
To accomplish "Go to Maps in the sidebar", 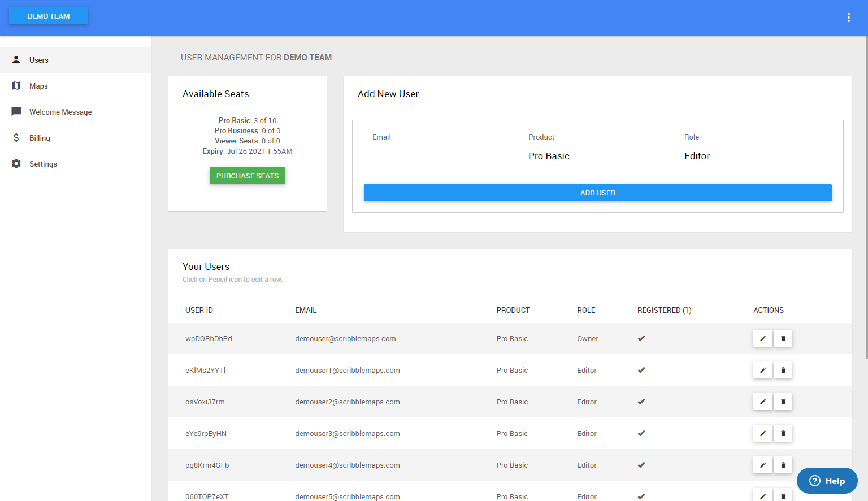I will pyautogui.click(x=38, y=86).
